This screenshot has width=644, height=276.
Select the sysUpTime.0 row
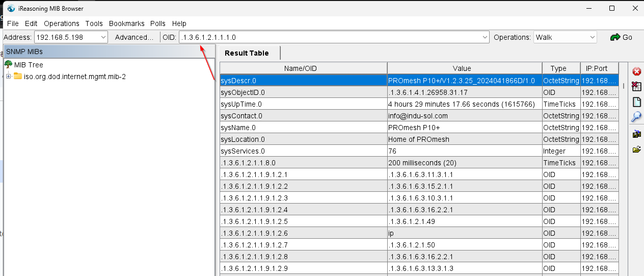coord(419,104)
